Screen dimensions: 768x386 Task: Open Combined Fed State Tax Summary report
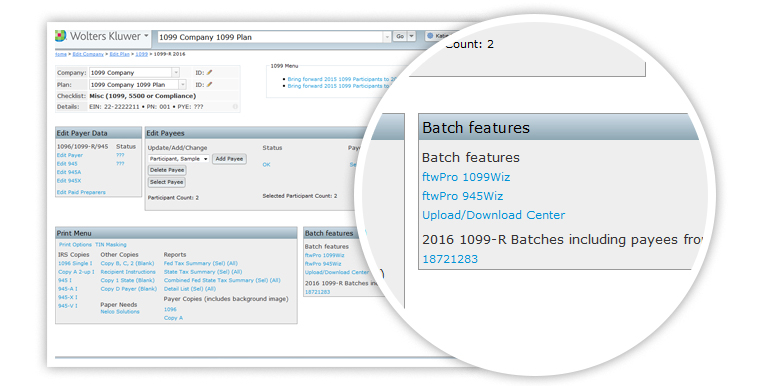(x=222, y=280)
